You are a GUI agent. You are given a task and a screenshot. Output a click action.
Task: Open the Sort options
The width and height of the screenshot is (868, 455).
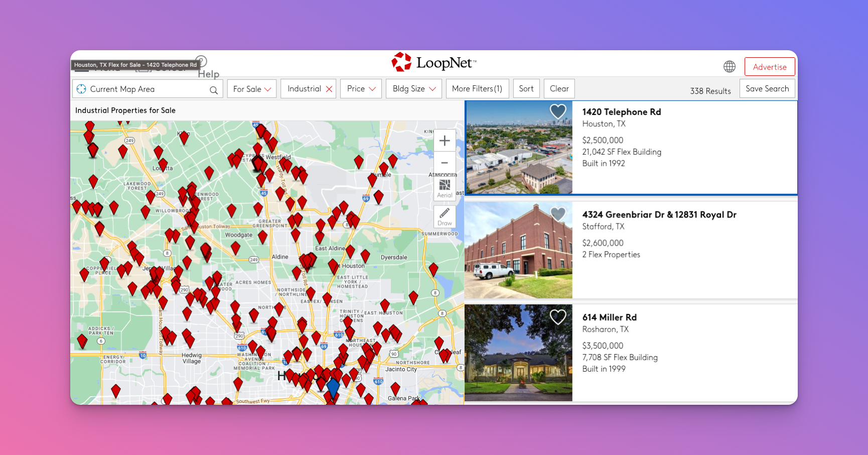(x=526, y=89)
